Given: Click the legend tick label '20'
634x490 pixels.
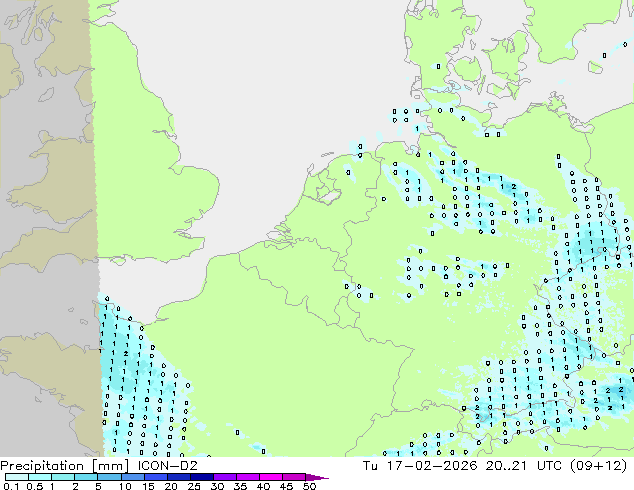Looking at the screenshot, I should pyautogui.click(x=171, y=486).
